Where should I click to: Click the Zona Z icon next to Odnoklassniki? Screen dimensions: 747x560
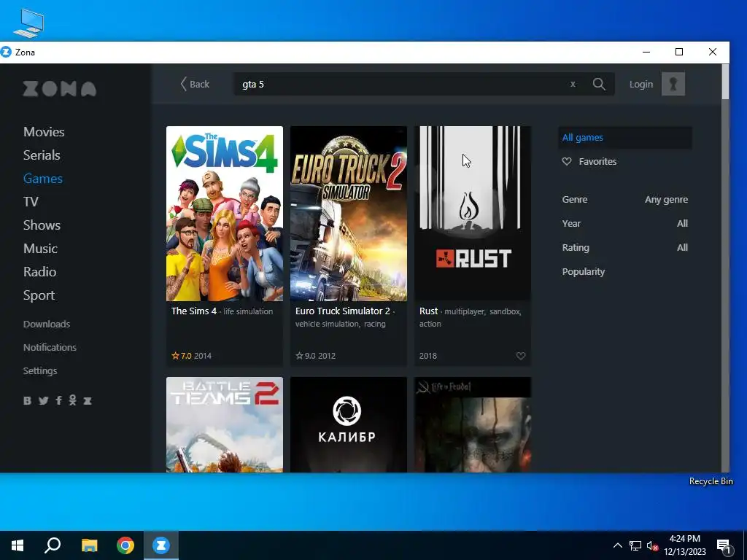tap(88, 400)
